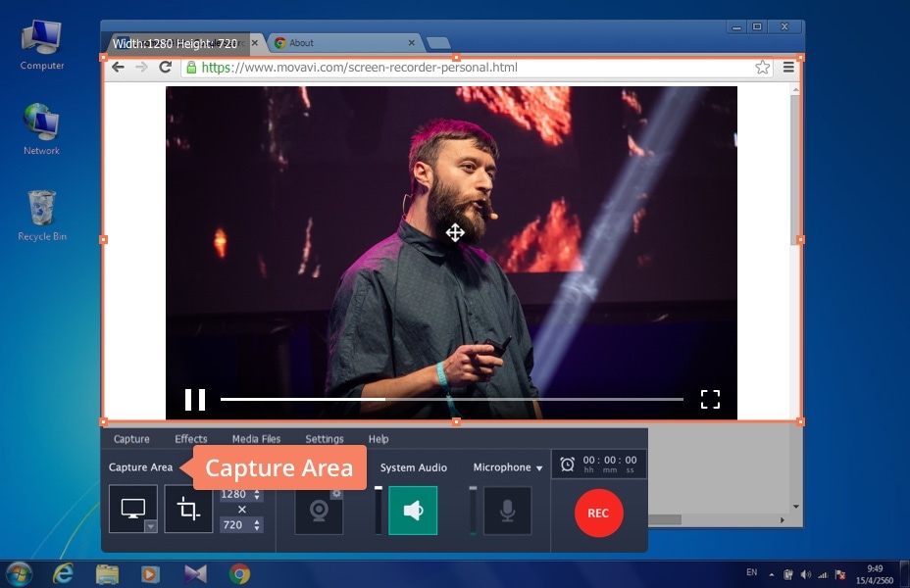Close the About tab

pyautogui.click(x=411, y=43)
